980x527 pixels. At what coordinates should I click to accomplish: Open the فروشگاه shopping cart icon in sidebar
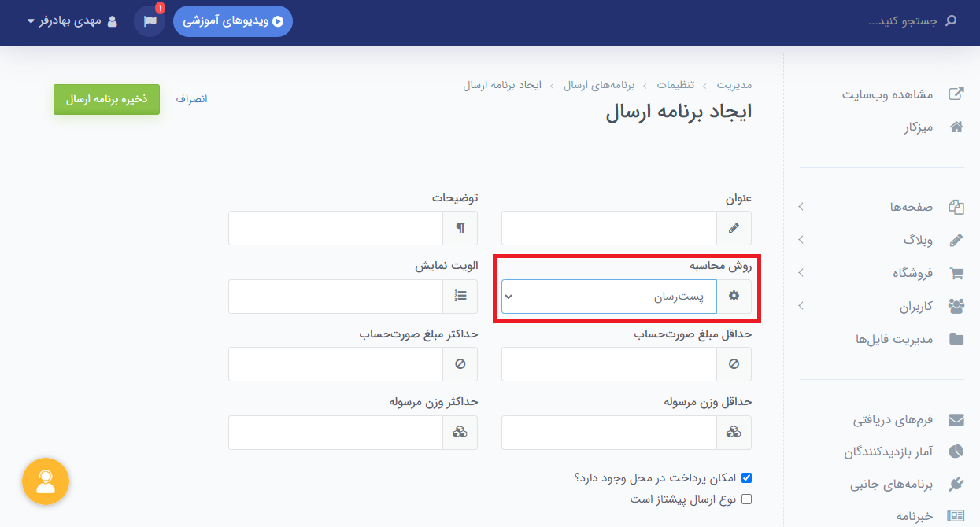pyautogui.click(x=957, y=273)
